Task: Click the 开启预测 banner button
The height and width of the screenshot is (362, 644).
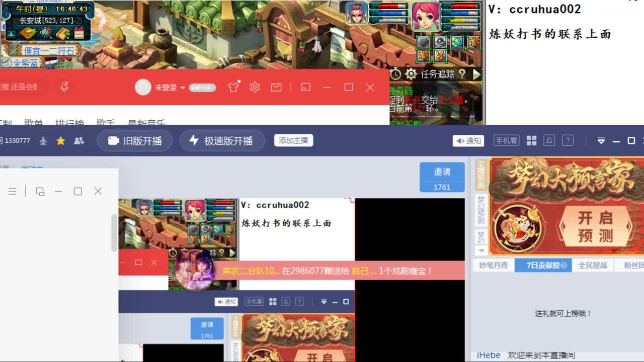Action: click(x=595, y=226)
